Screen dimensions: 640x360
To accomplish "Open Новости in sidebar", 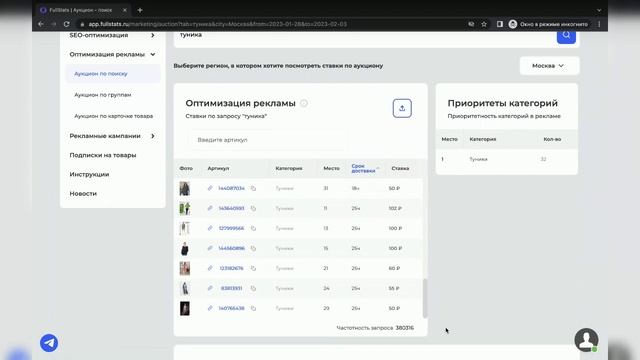I will pos(83,193).
